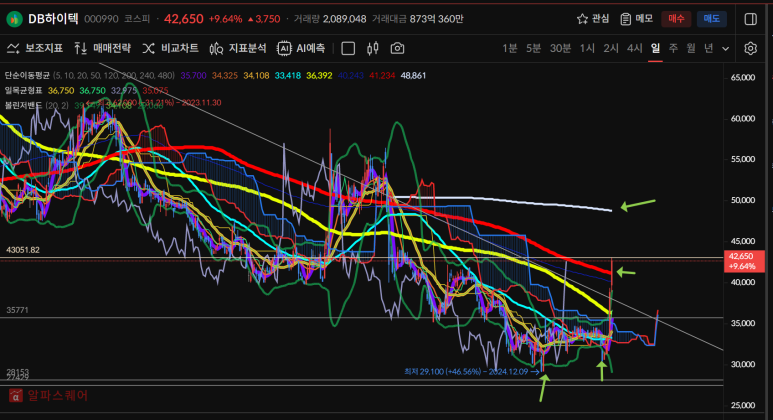Click 볼린저밴드 indicator label
773x420 pixels.
[23, 105]
